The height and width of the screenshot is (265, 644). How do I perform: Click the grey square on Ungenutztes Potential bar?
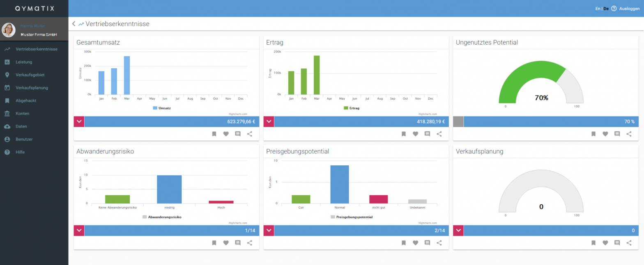click(458, 121)
